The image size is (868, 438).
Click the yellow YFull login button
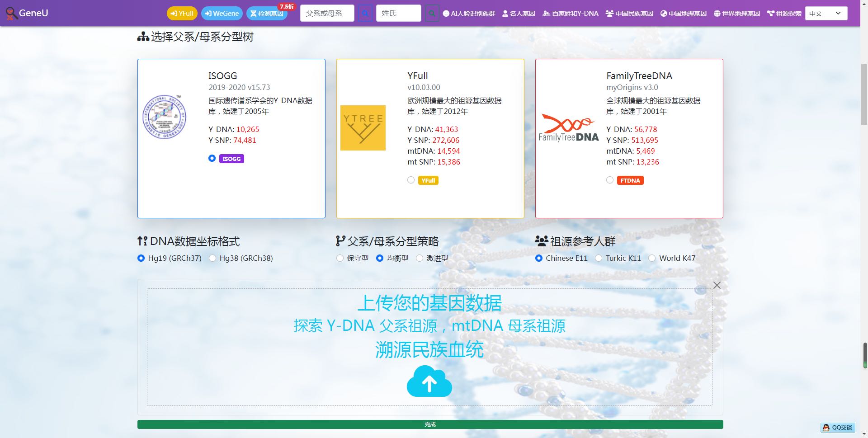tap(182, 14)
